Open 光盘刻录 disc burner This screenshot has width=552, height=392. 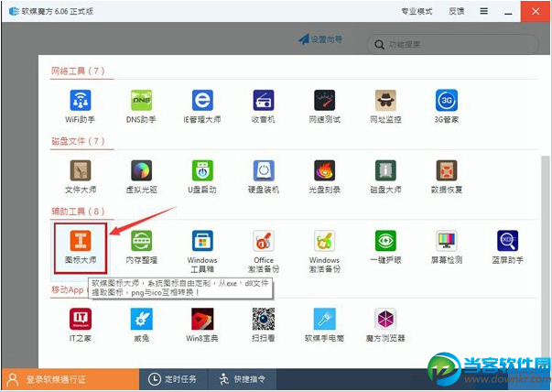(325, 177)
